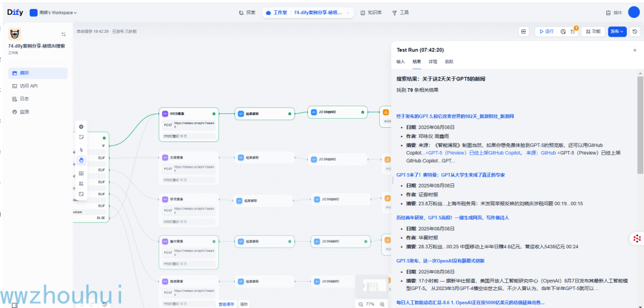This screenshot has width=644, height=308.
Task: Open link GPT-5来了！奥特曼
Action: pos(450,175)
